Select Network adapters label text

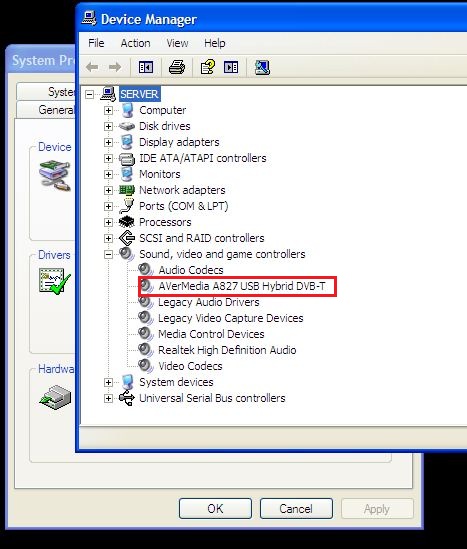(x=182, y=190)
